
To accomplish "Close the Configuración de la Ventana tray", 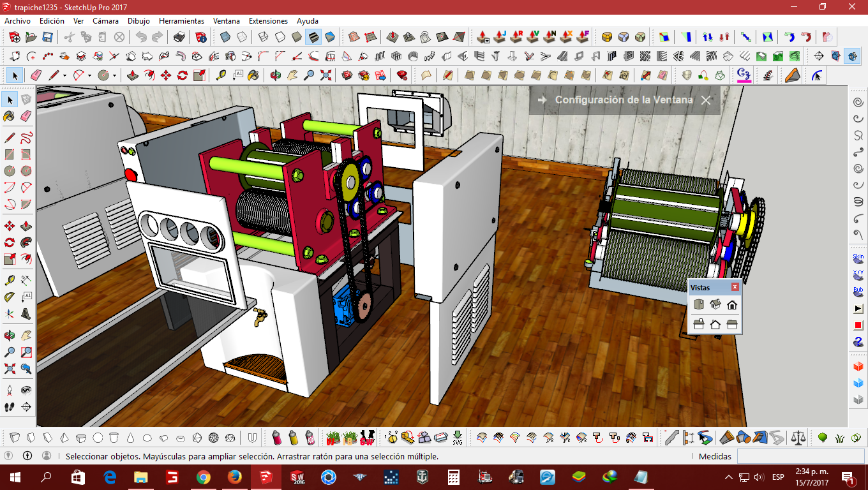I will point(705,100).
